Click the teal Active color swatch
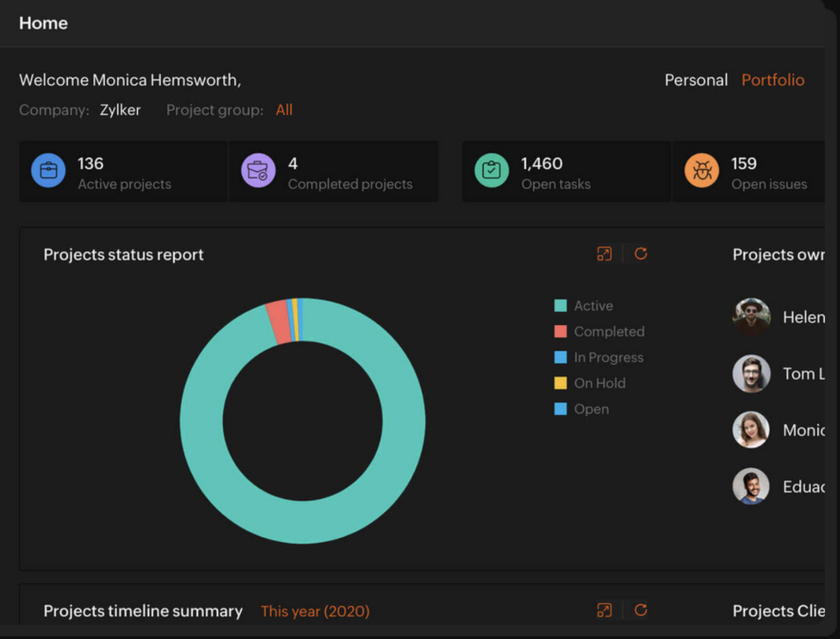This screenshot has height=639, width=840. (560, 306)
